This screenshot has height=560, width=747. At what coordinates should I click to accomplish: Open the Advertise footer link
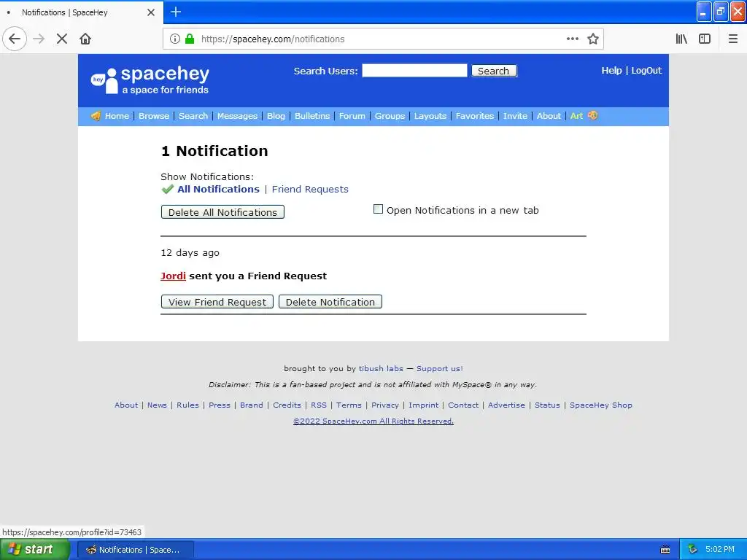[x=506, y=405]
